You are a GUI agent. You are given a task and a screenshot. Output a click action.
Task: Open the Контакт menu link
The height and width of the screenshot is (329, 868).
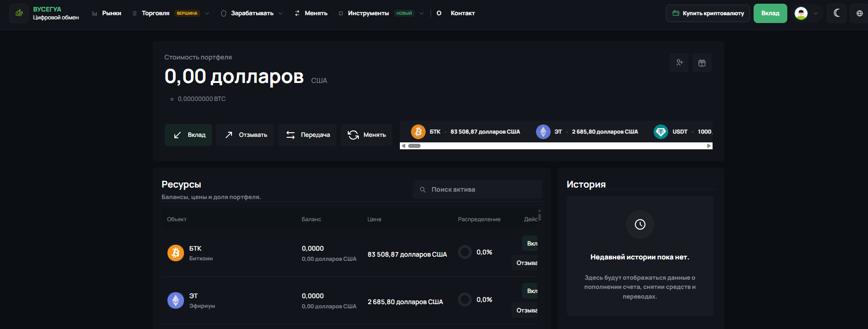(463, 13)
